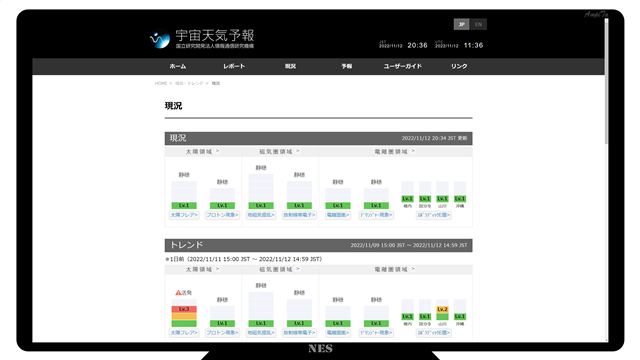This screenshot has height=360, width=640.
Task: Expand 太陽領域 arrow in the 現況 panel
Action: click(x=218, y=151)
